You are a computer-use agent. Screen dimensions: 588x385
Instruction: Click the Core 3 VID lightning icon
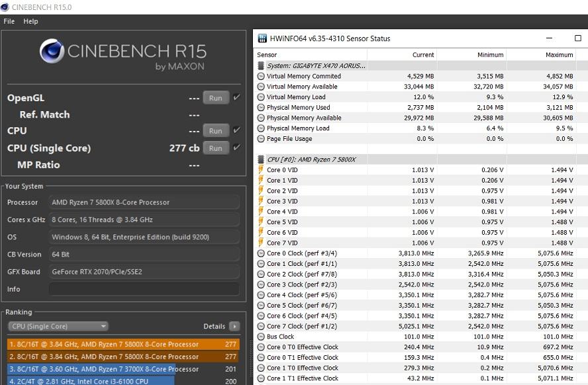261,201
